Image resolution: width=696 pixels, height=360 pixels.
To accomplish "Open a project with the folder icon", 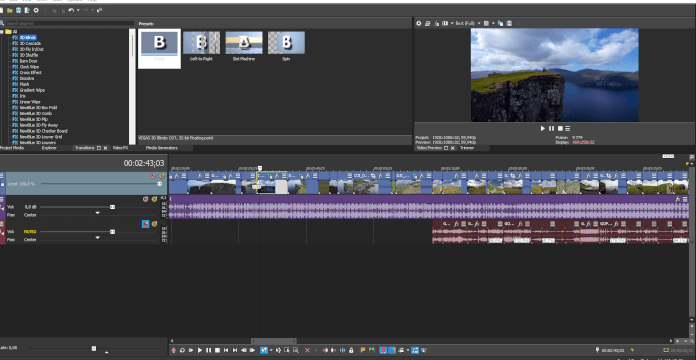I will (10, 10).
